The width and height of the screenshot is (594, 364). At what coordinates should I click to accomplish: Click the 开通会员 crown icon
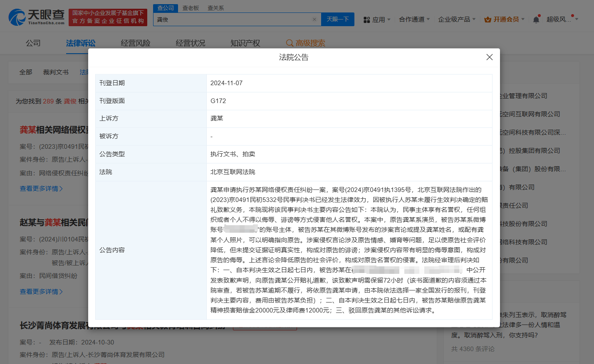(x=488, y=20)
